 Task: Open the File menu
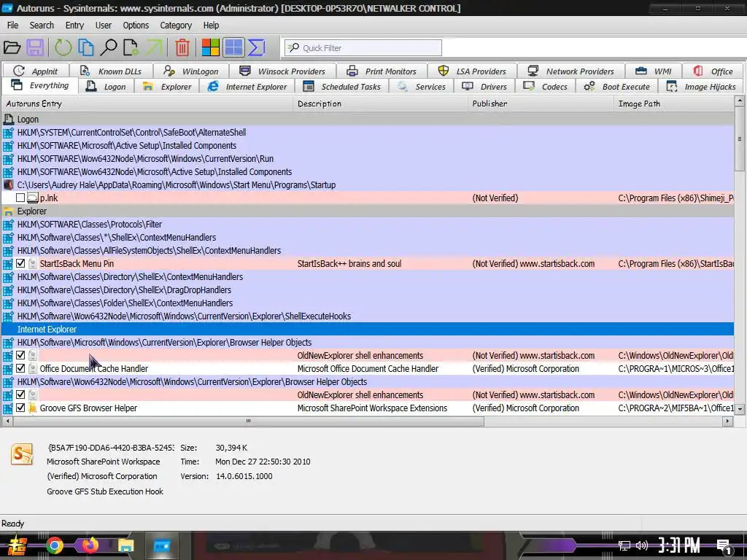13,26
